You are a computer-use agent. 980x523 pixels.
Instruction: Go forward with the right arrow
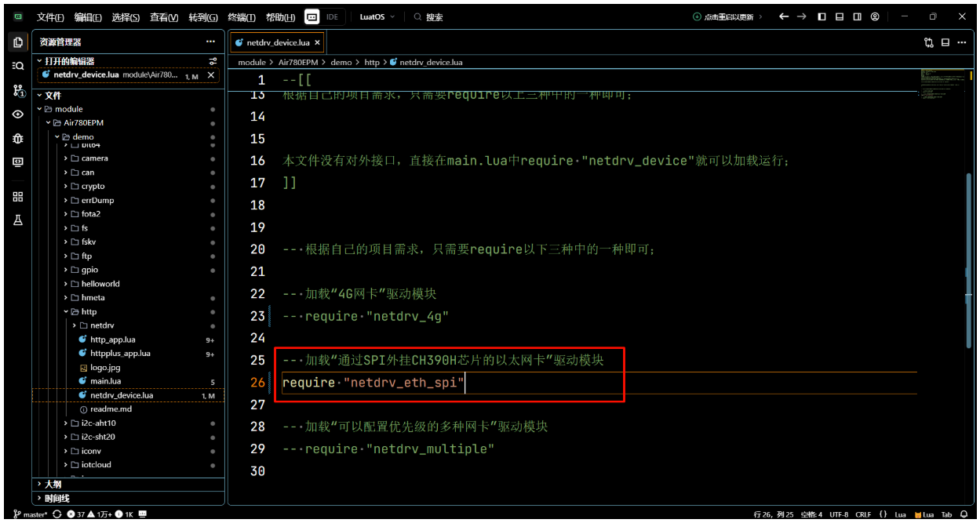click(x=801, y=16)
